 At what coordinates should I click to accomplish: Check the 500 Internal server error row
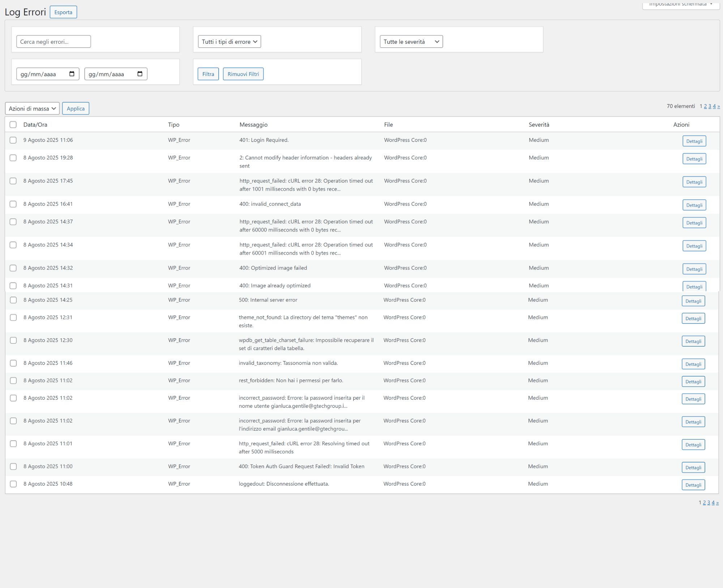(13, 300)
